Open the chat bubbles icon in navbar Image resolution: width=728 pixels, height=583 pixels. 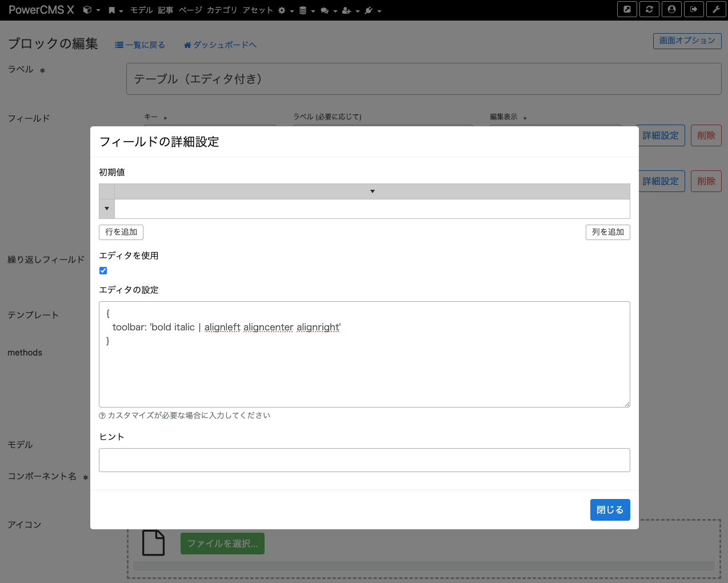coord(325,9)
